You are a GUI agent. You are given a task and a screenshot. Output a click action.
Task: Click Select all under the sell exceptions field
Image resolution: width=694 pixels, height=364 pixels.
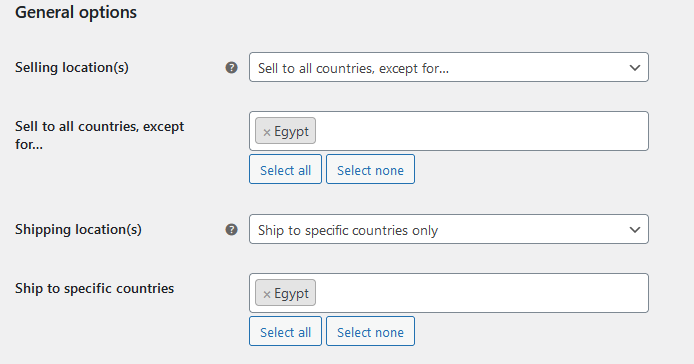(285, 169)
